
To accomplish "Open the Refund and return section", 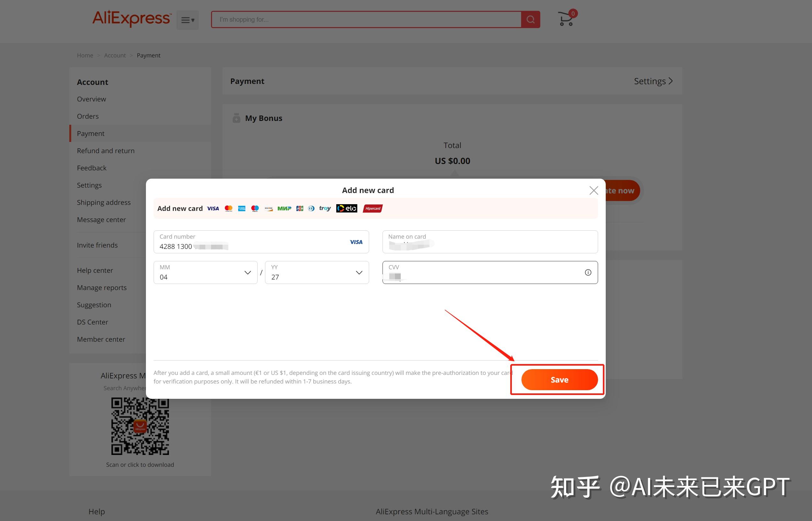I will 105,151.
